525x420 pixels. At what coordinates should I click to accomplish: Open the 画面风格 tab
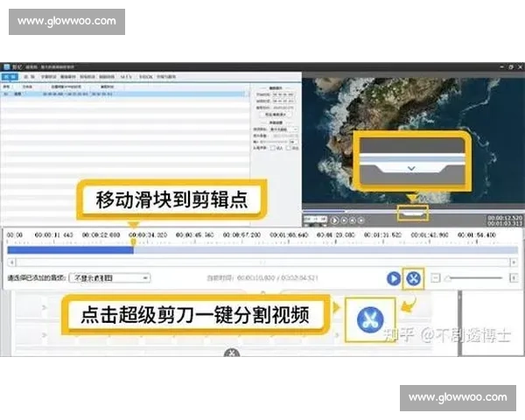(107, 77)
